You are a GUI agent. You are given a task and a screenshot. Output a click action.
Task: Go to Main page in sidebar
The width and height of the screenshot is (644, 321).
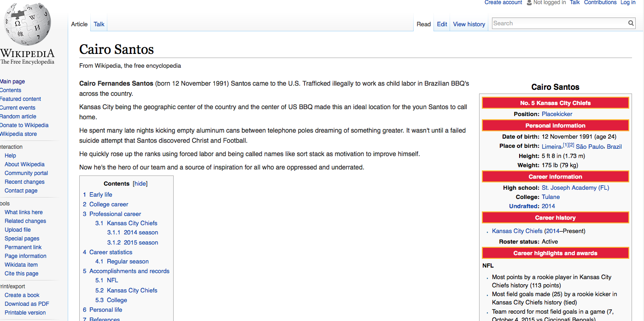coord(12,82)
